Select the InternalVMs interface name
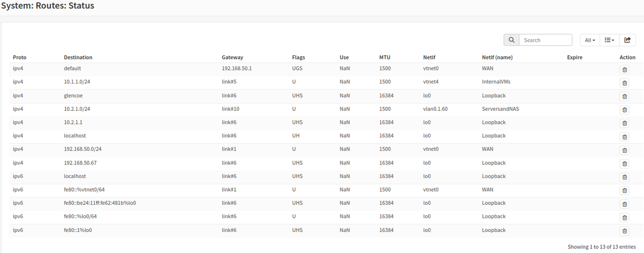Screen dimensions: 644x253 pyautogui.click(x=496, y=81)
